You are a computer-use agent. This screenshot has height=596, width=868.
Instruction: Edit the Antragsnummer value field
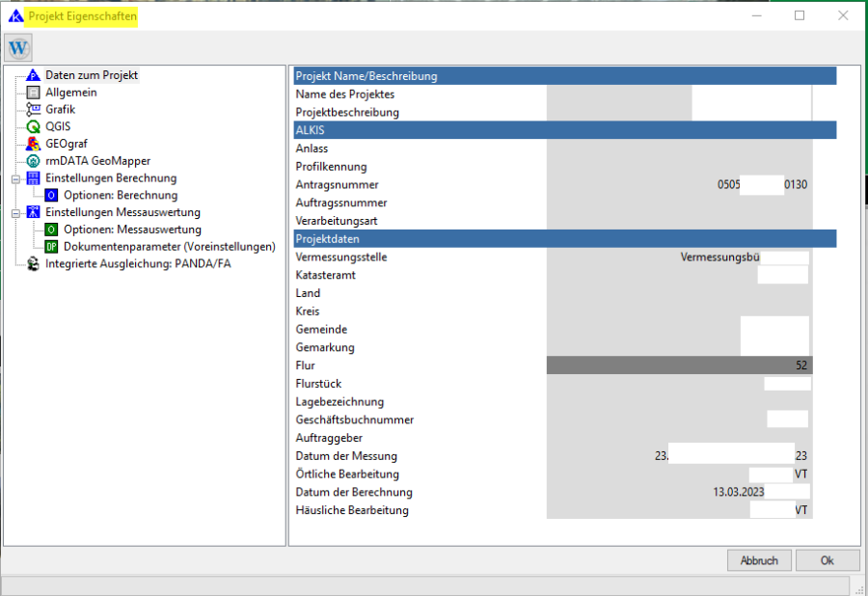point(679,185)
